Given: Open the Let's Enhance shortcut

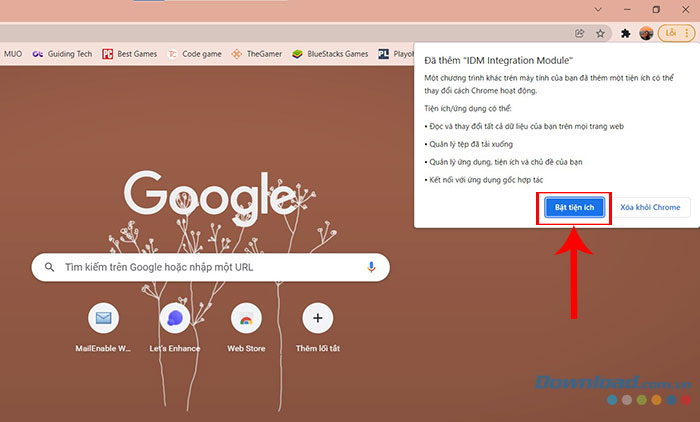Looking at the screenshot, I should [174, 320].
